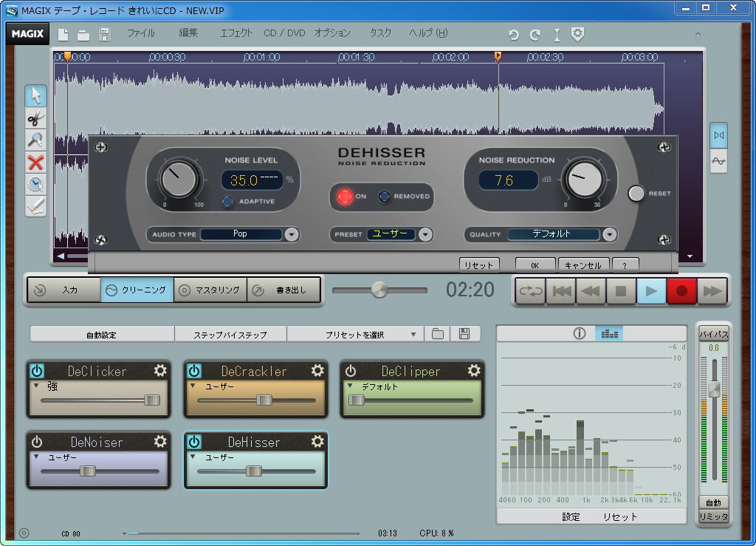756x546 pixels.
Task: Open DeCrackler settings gear
Action: point(317,370)
